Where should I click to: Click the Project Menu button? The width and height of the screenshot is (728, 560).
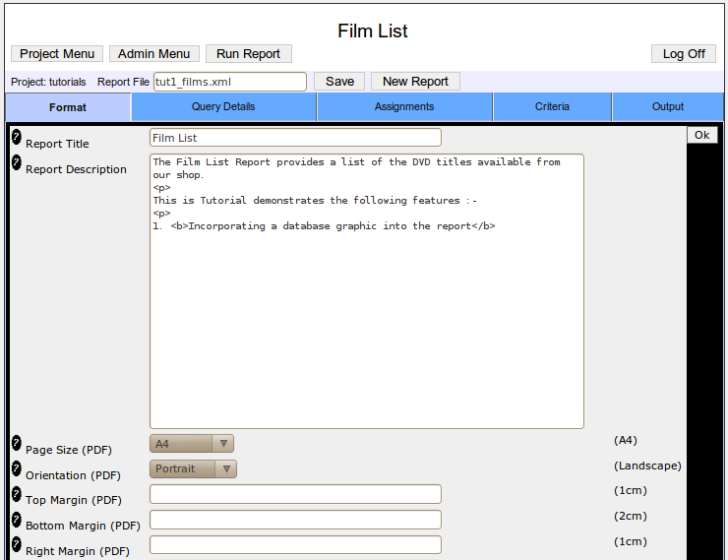pos(57,54)
